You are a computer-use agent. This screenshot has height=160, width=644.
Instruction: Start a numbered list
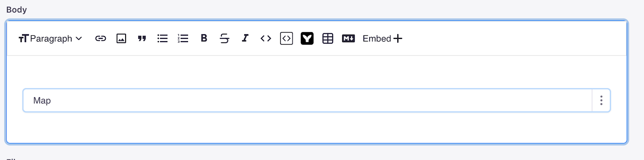[x=183, y=39]
